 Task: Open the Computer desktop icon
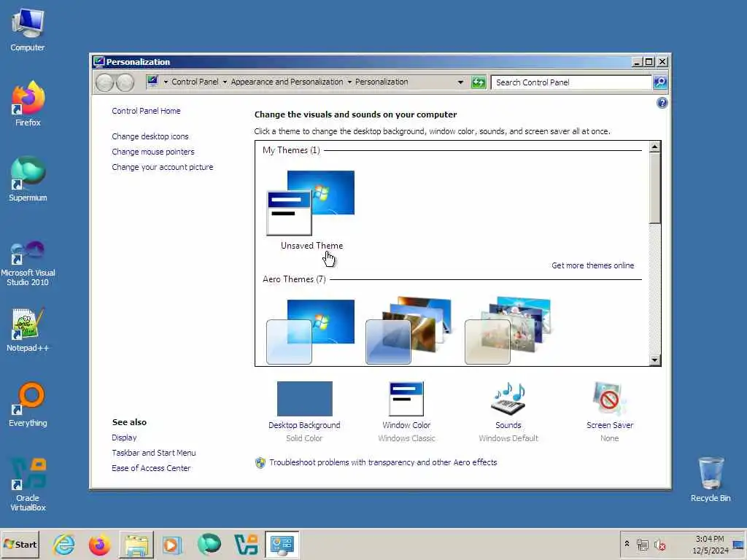[28, 29]
